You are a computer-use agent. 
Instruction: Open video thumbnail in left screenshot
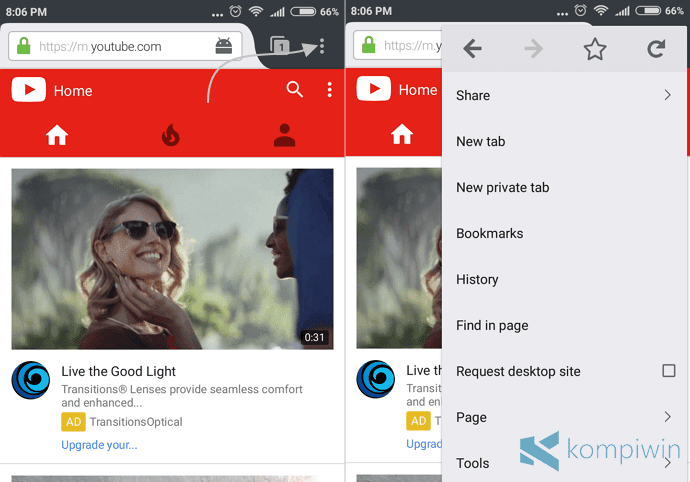click(x=172, y=259)
